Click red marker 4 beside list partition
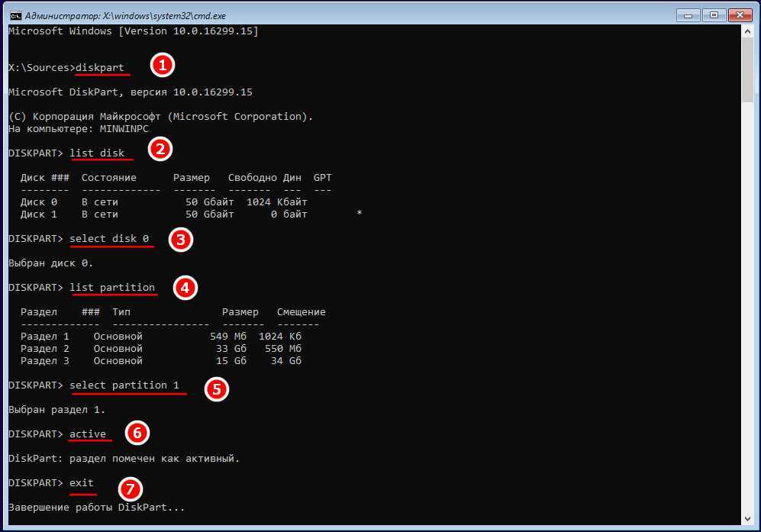This screenshot has width=761, height=532. click(185, 287)
